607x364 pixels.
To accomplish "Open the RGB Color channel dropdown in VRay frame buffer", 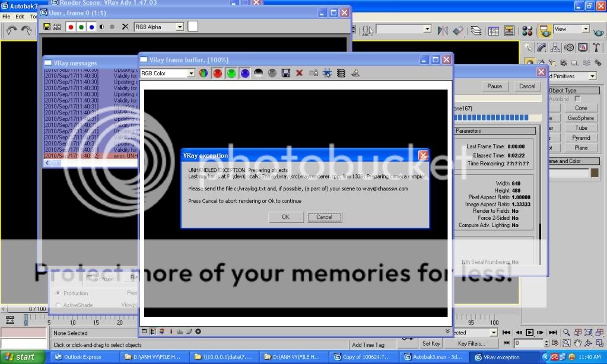I will 191,73.
